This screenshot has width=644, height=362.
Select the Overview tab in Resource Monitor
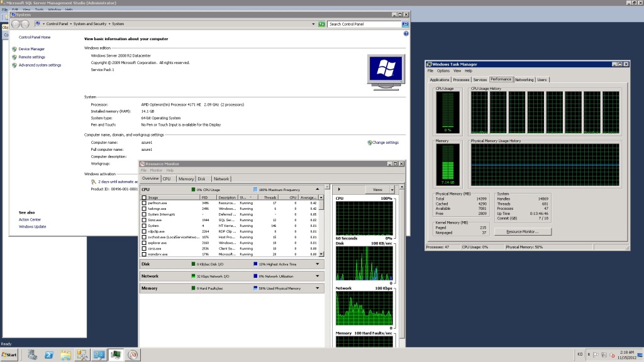[x=150, y=178]
